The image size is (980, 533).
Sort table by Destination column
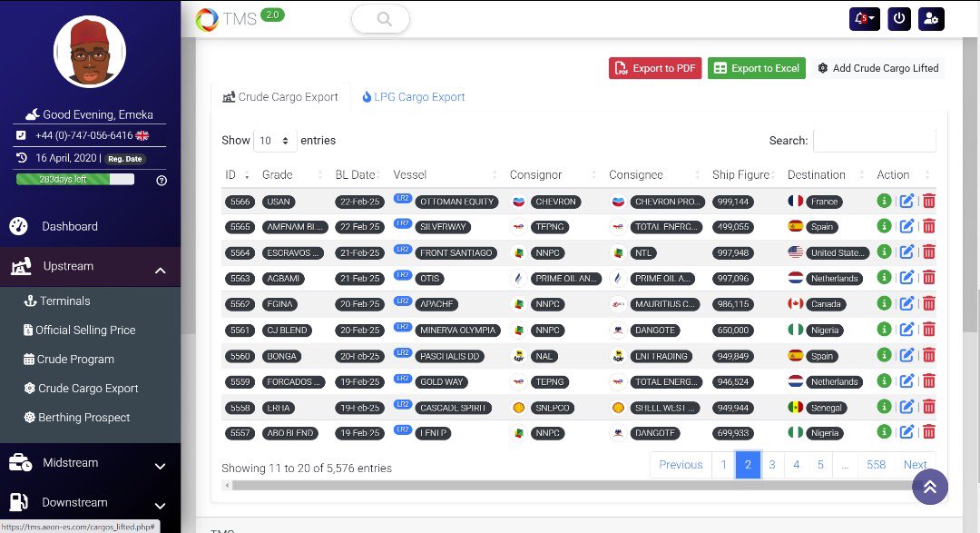pyautogui.click(x=825, y=174)
